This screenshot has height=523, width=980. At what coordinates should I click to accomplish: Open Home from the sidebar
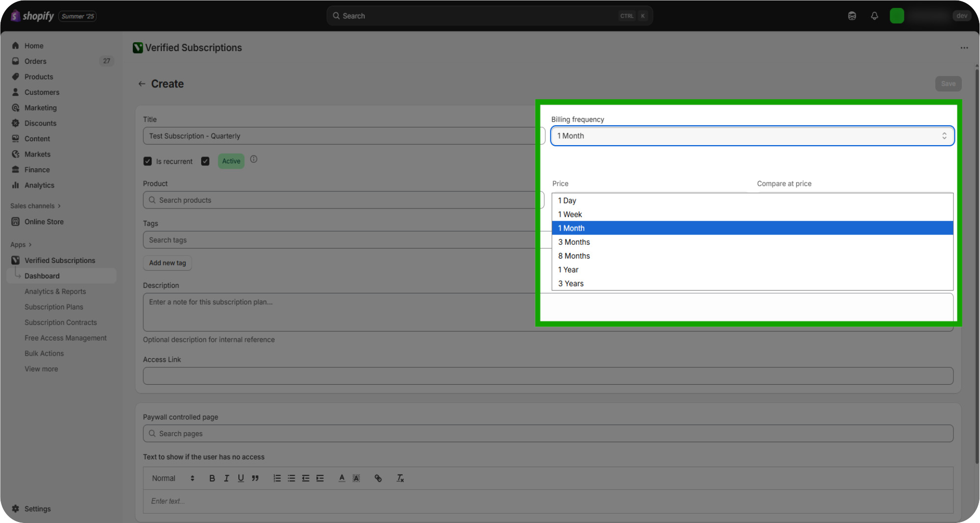34,46
